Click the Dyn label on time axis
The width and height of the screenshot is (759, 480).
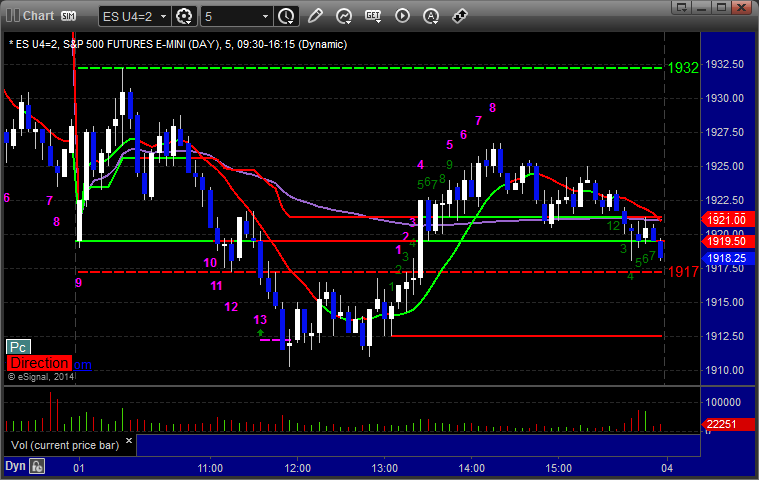pos(15,466)
